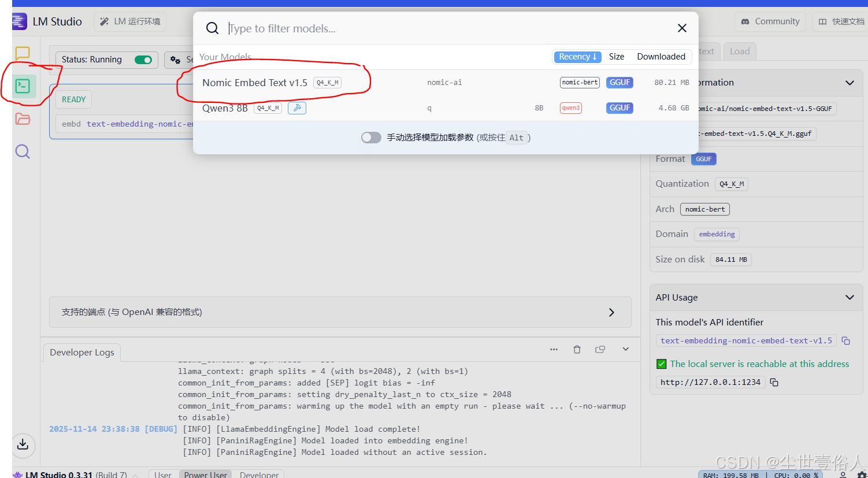
Task: Sort models by Downloaded
Action: (661, 57)
